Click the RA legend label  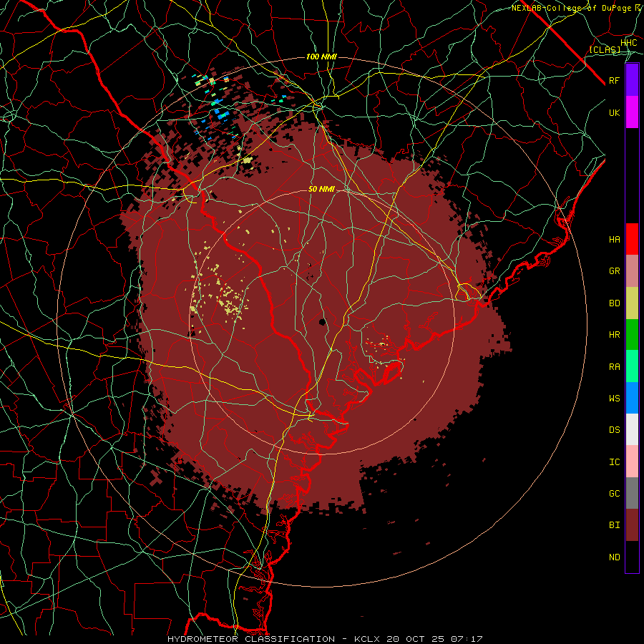coord(615,367)
